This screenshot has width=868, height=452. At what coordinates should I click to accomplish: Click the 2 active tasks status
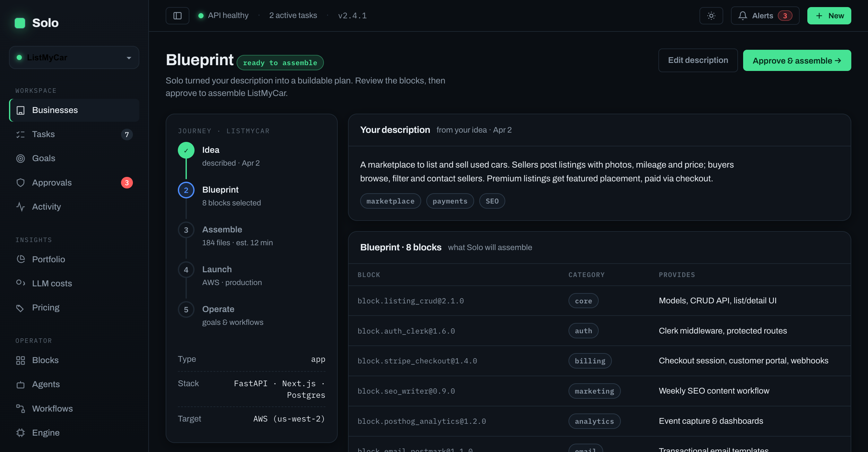pos(293,15)
